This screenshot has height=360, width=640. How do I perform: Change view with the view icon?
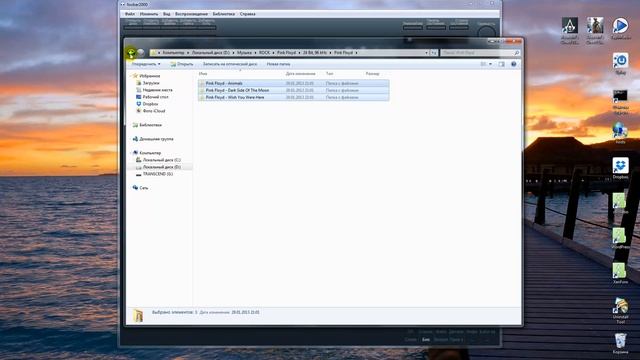pos(483,64)
